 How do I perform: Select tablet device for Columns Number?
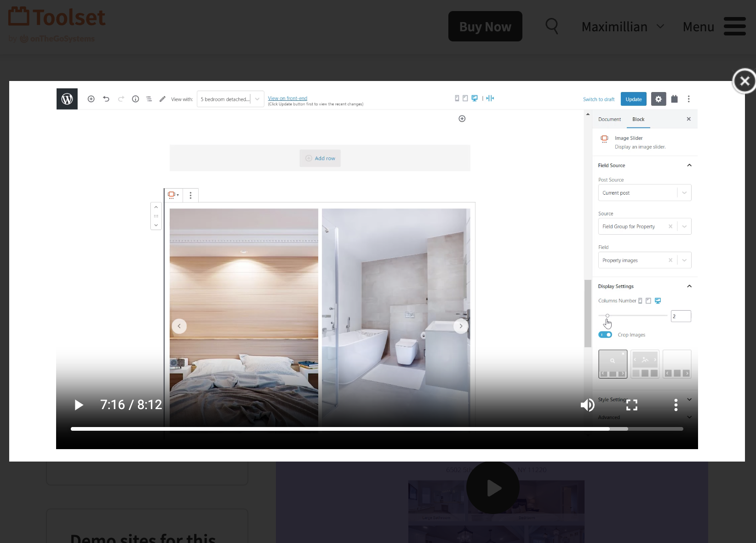[x=648, y=301]
